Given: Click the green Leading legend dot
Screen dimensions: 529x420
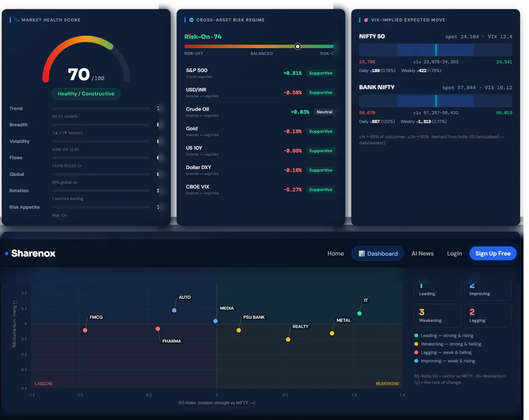Looking at the screenshot, I should pos(416,336).
